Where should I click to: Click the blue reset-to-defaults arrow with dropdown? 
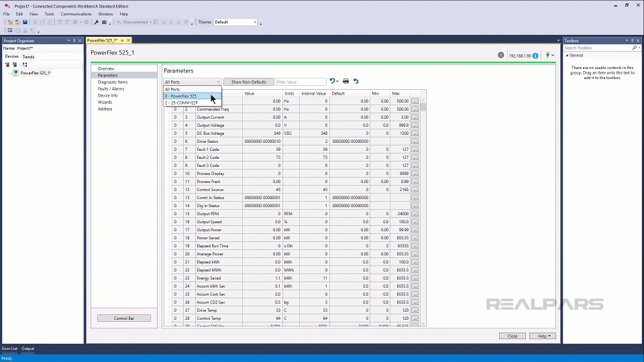pyautogui.click(x=334, y=81)
